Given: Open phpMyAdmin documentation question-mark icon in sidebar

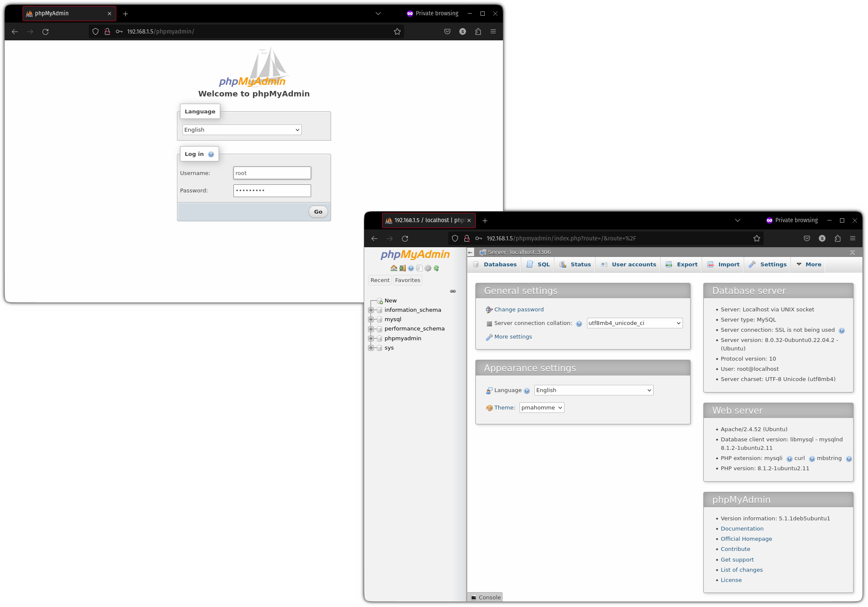Looking at the screenshot, I should [x=410, y=268].
